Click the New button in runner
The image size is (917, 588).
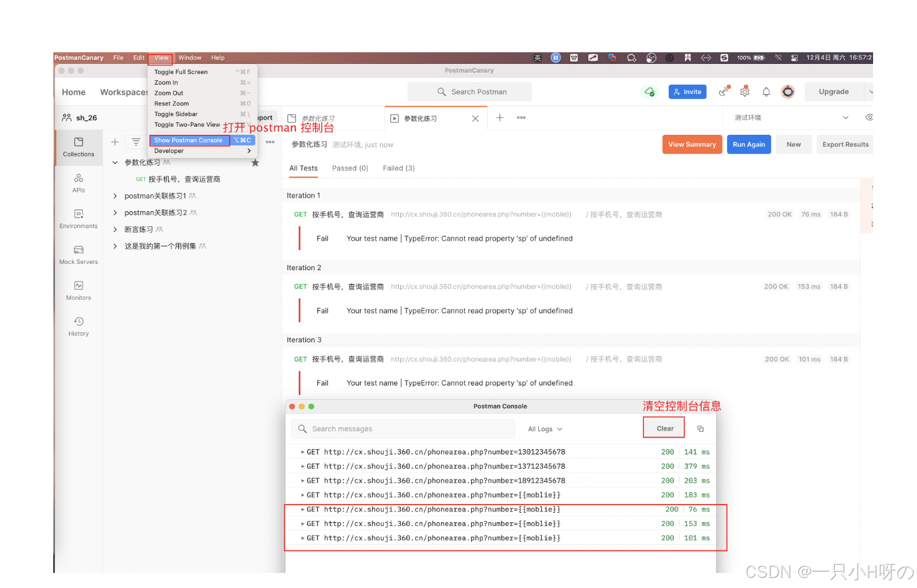[x=793, y=144]
